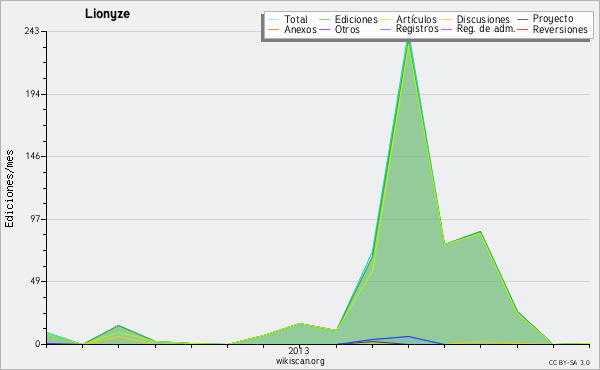Click the blue line swatch beside Registros

[386, 29]
